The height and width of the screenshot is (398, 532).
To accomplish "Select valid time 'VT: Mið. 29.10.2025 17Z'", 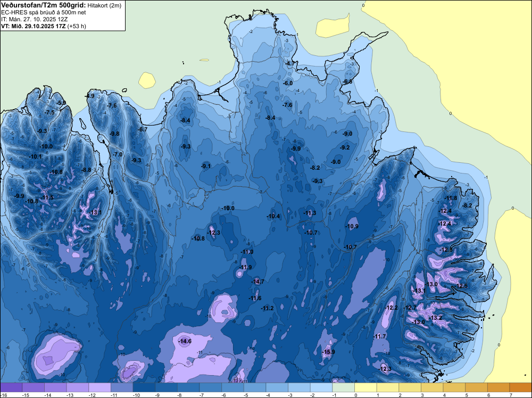I will (x=34, y=26).
